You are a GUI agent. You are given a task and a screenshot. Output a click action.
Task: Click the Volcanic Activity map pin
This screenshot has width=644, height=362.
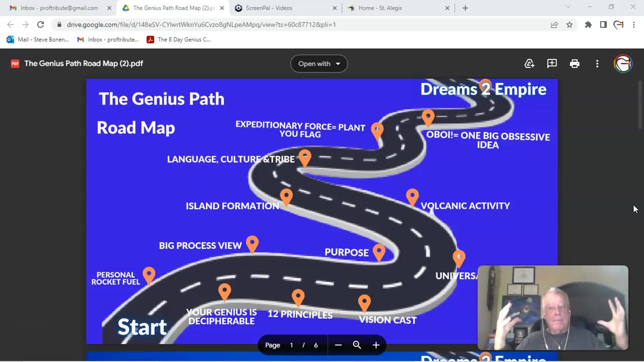click(412, 197)
